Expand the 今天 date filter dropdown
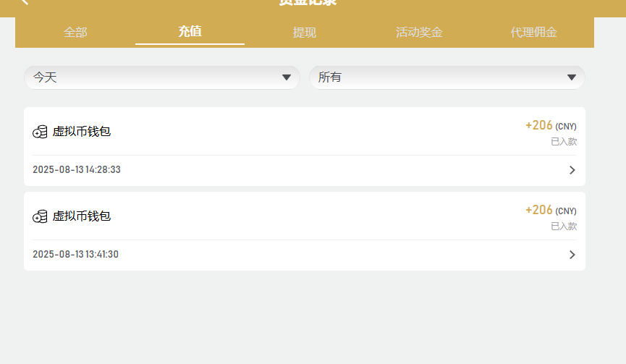The width and height of the screenshot is (626, 364). click(x=162, y=77)
